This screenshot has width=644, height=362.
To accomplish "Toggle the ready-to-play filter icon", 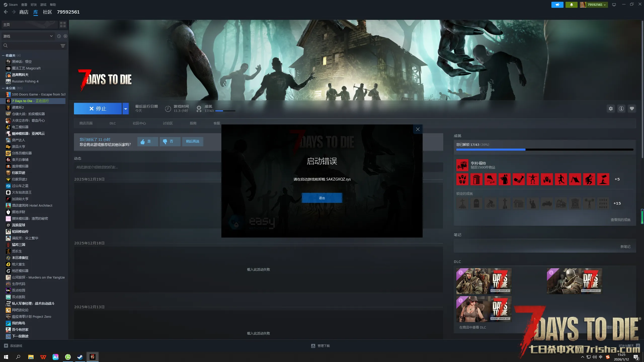I will 65,36.
